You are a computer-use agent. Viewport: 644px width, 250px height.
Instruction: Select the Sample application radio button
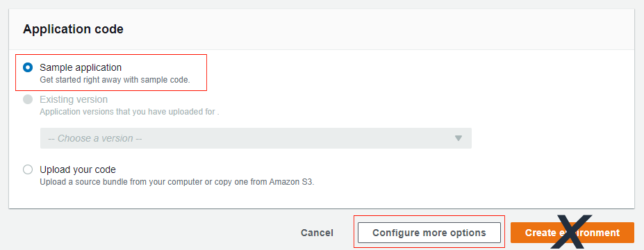click(28, 67)
